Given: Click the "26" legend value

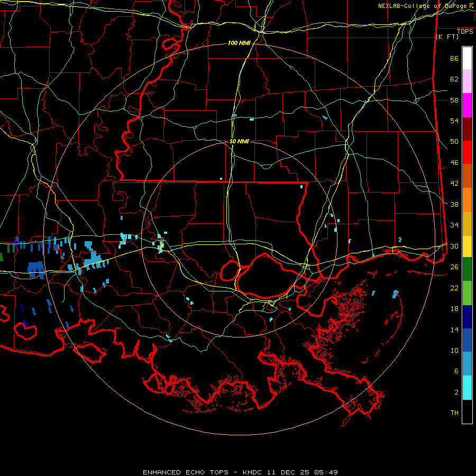Looking at the screenshot, I should coord(454,267).
